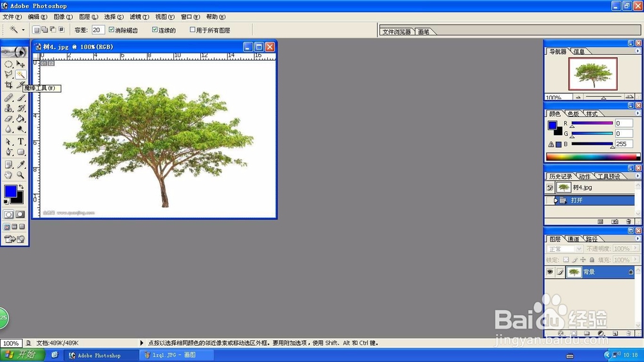Screen dimensions: 644x362
Task: Swap foreground and background colors
Action: click(x=21, y=187)
